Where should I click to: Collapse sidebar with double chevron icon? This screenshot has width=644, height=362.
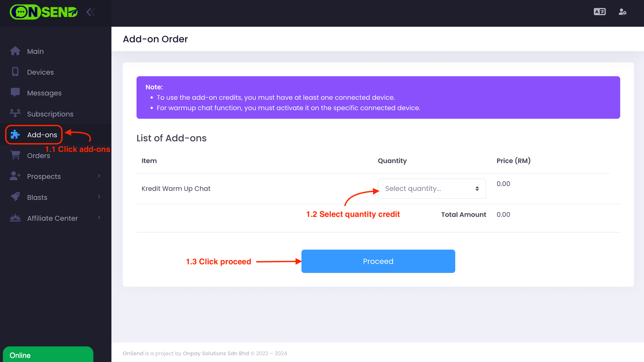(91, 12)
